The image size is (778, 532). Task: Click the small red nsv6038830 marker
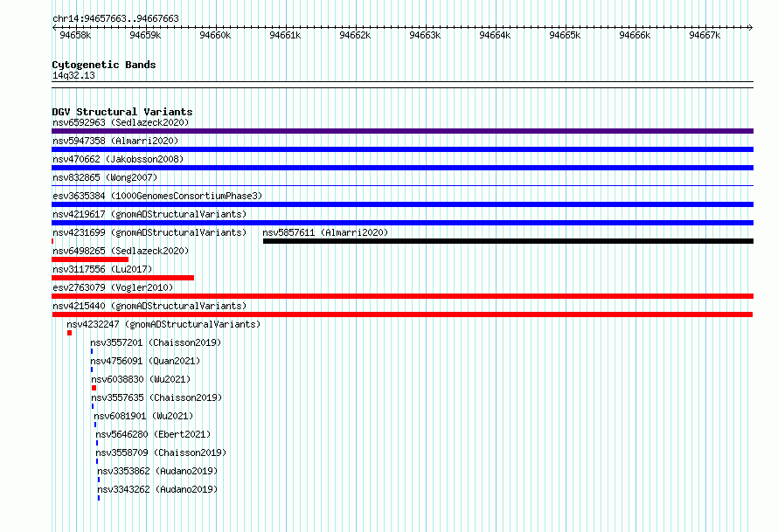tap(94, 388)
